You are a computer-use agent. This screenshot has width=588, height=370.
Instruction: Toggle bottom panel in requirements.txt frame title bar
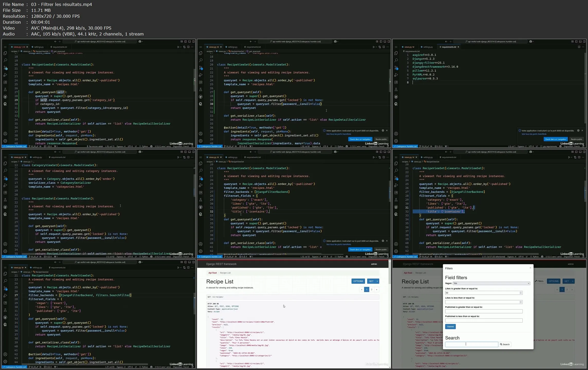point(580,41)
